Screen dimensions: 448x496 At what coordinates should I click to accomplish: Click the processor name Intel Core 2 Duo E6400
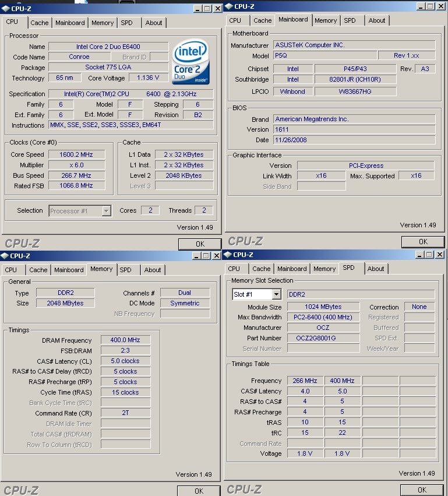pyautogui.click(x=108, y=47)
